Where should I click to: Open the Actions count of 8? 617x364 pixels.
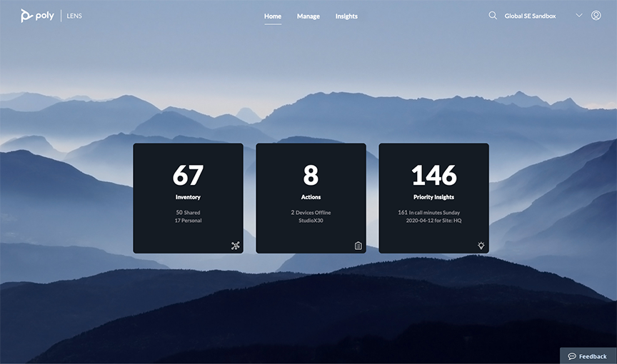pyautogui.click(x=311, y=175)
